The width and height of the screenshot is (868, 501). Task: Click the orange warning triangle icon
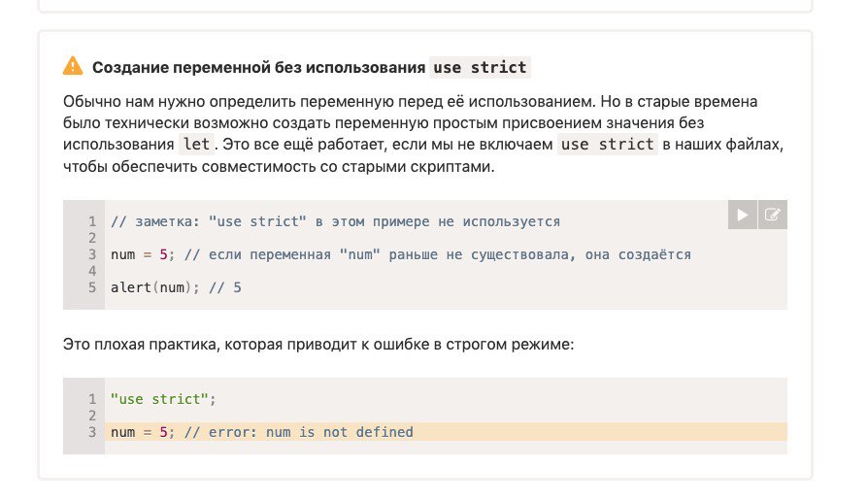[73, 66]
